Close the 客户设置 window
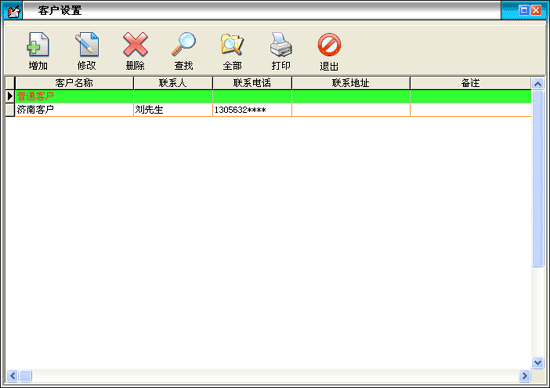The width and height of the screenshot is (550, 388). (536, 10)
